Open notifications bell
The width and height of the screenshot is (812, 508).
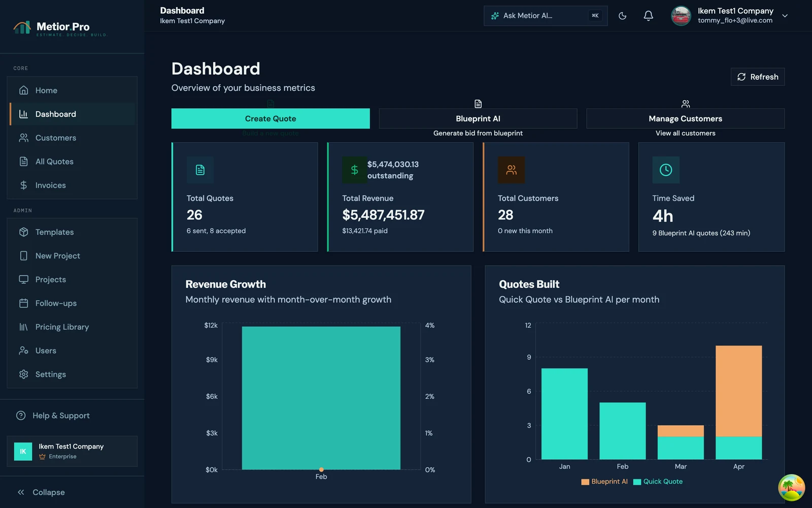(649, 16)
